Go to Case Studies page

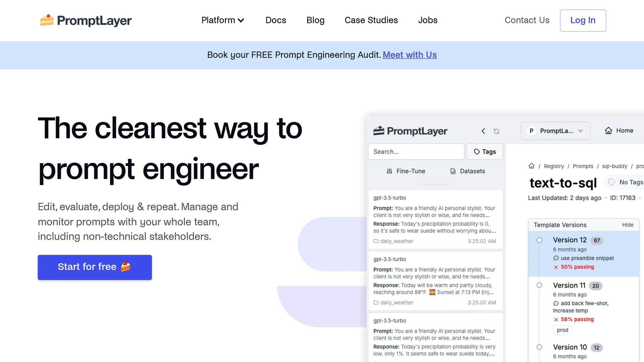(x=371, y=20)
